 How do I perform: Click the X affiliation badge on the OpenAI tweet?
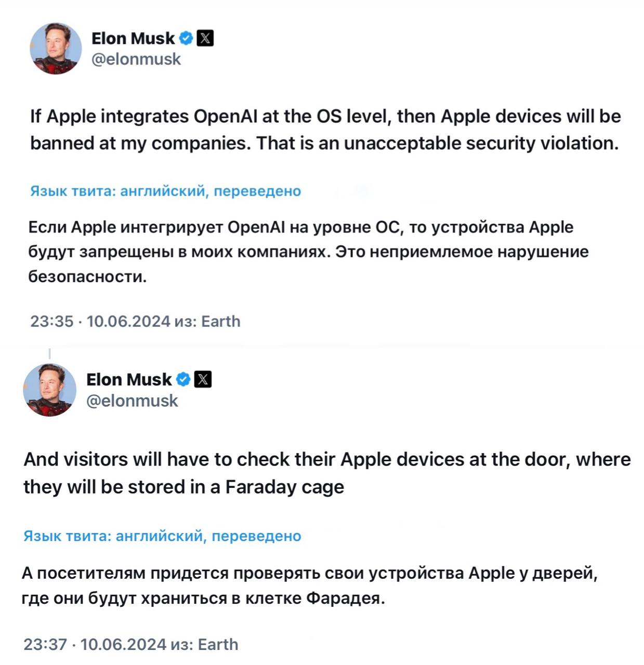pyautogui.click(x=206, y=38)
